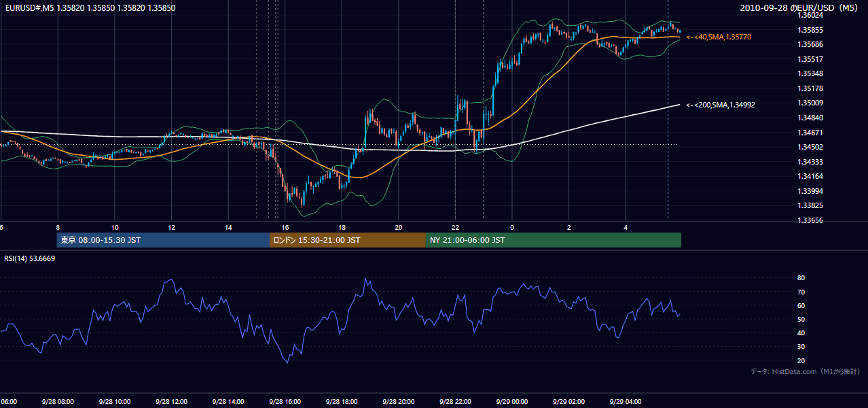868x408 pixels.
Task: Click hour 20 on the chart hour axis
Action: (399, 228)
